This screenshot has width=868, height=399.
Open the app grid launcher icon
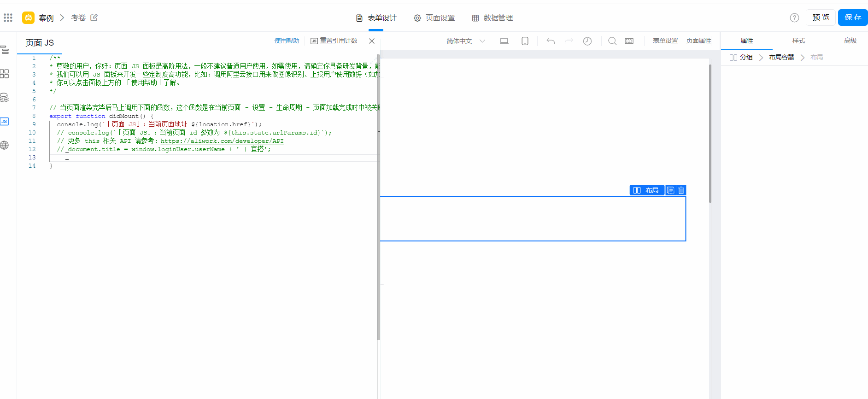(8, 18)
